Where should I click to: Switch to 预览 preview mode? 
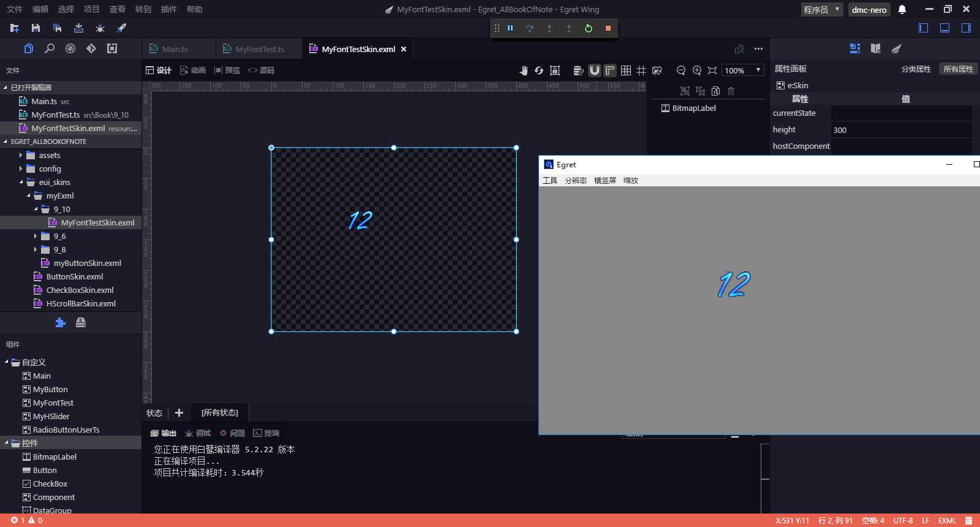click(227, 70)
